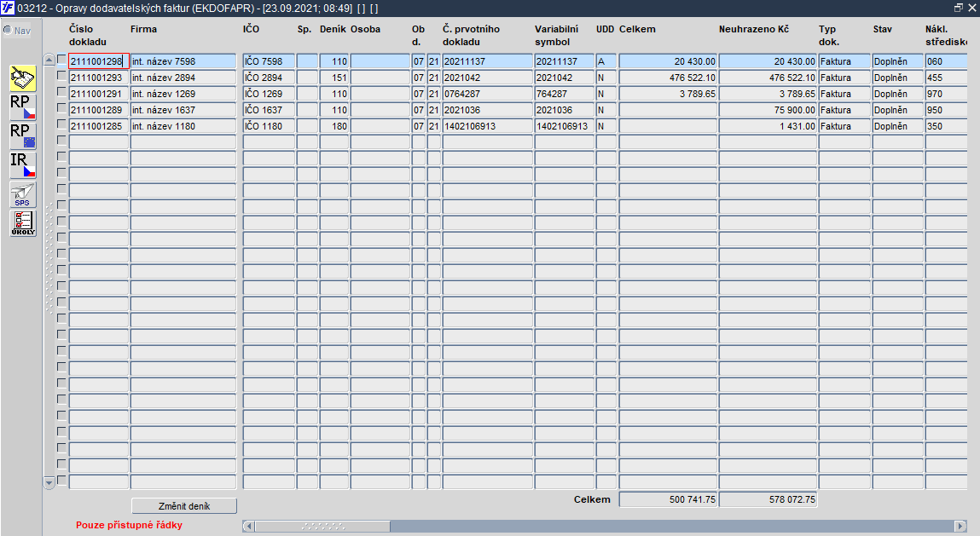
Task: Click Typ dok. Faktura in row 2111001293
Action: coord(845,78)
